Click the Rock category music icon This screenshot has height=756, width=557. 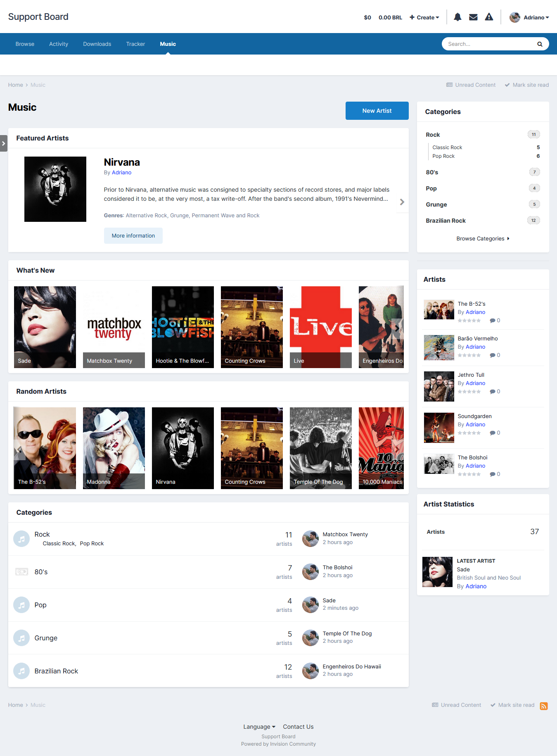21,539
